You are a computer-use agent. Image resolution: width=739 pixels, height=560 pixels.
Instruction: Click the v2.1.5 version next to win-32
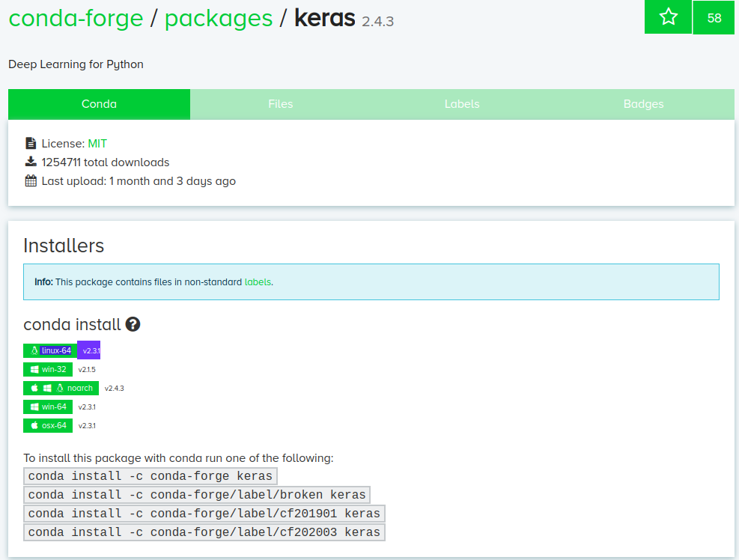[x=87, y=370]
